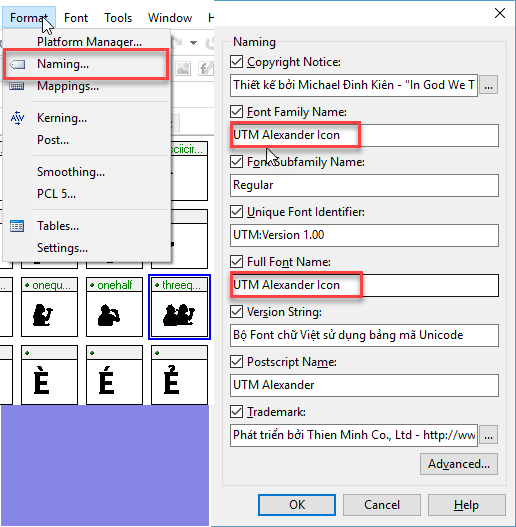
Task: Select the onequarter glyph cell
Action: tap(49, 307)
